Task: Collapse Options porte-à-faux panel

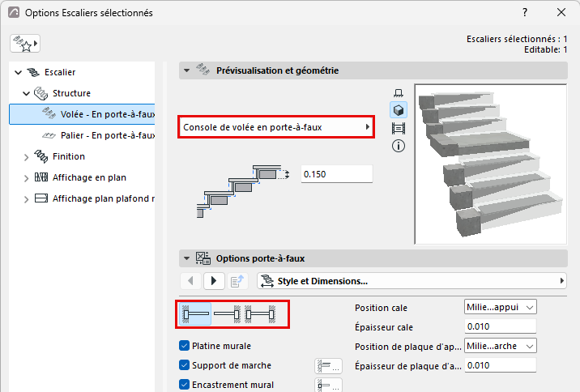Action: click(x=187, y=258)
